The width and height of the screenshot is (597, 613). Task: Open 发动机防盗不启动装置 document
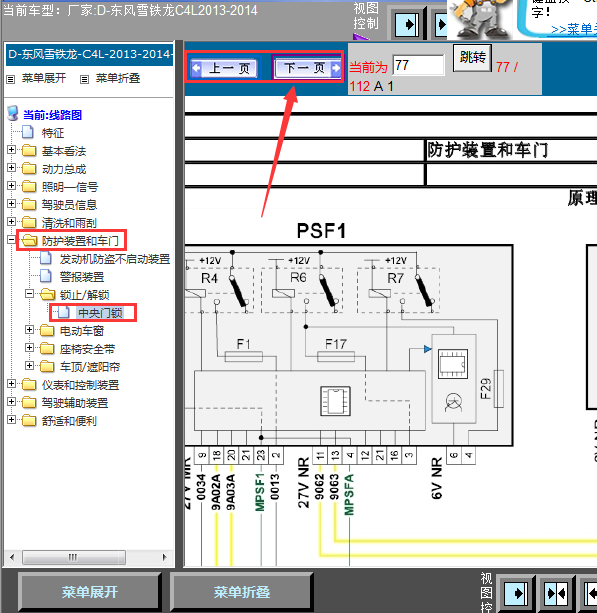(115, 259)
